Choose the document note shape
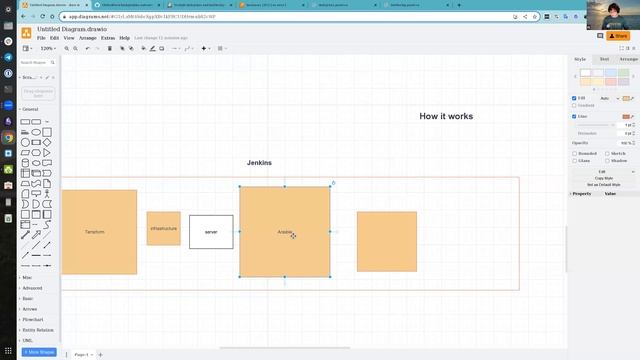Image resolution: width=640 pixels, height=360 pixels. 47,183
